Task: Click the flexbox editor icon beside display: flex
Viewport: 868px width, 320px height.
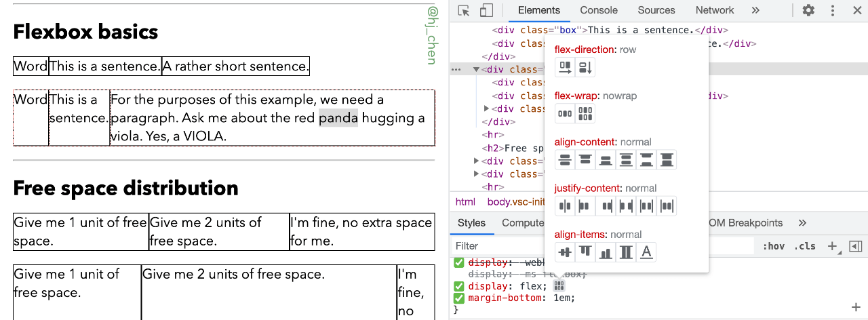Action: point(559,286)
